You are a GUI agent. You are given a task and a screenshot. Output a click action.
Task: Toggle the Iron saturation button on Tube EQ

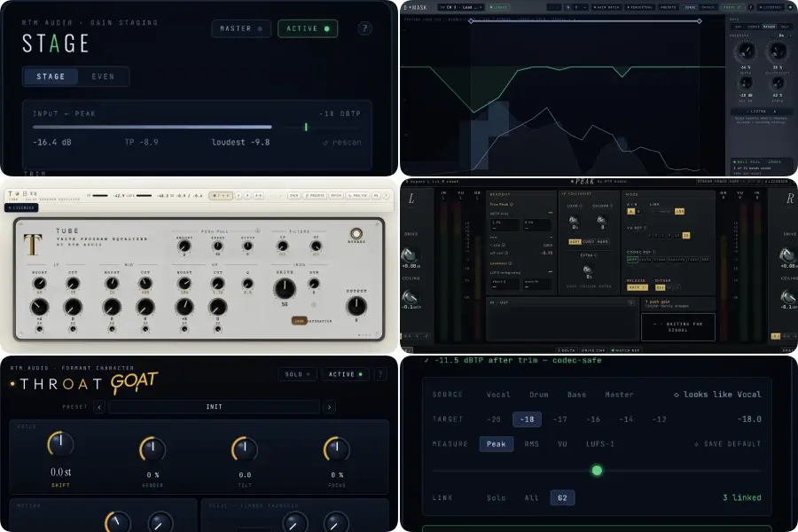point(300,321)
